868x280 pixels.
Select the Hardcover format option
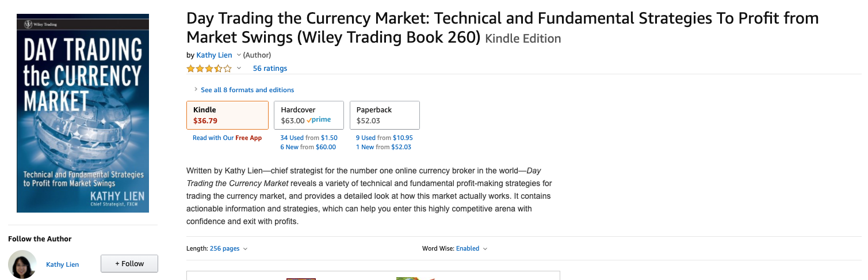(308, 115)
